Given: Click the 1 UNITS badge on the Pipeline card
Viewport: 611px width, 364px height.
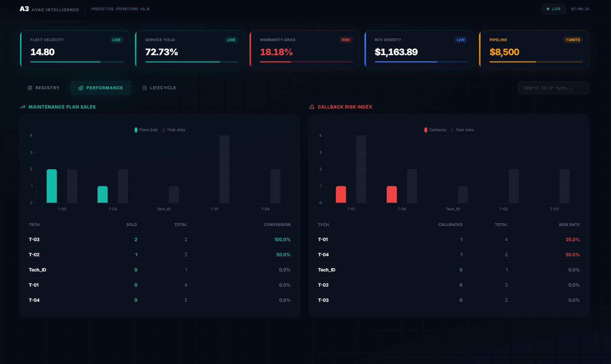Looking at the screenshot, I should coord(572,40).
